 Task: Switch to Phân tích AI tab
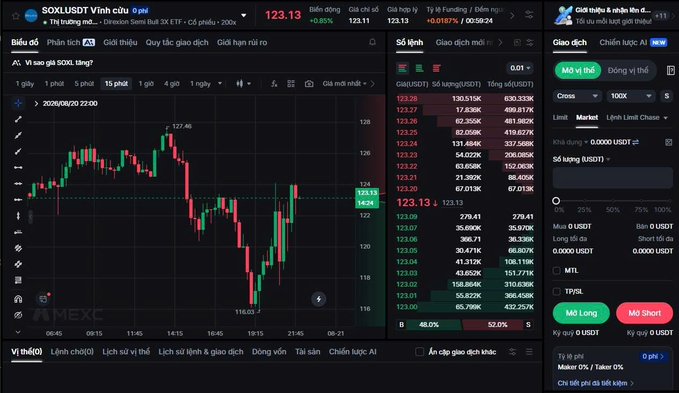[x=71, y=42]
